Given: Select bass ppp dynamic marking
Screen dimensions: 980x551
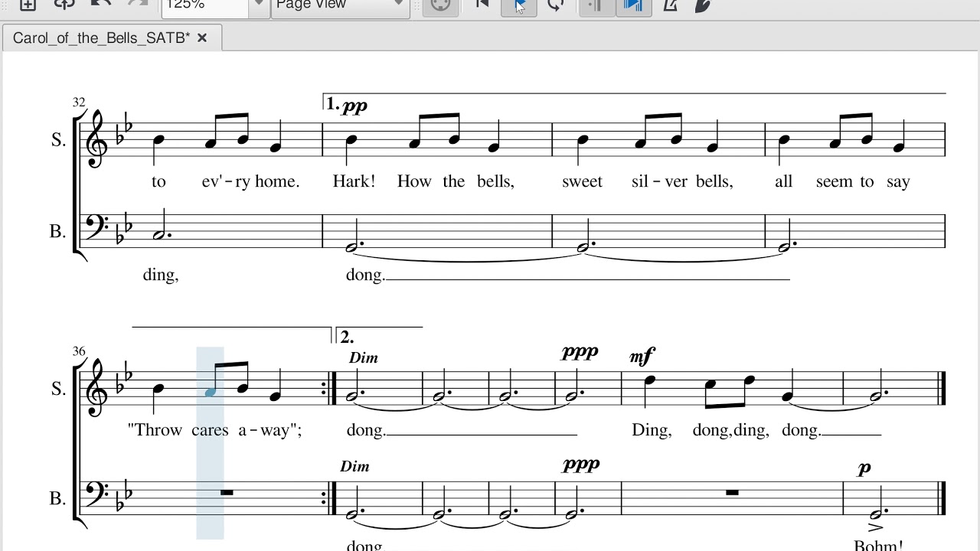Looking at the screenshot, I should (x=581, y=465).
